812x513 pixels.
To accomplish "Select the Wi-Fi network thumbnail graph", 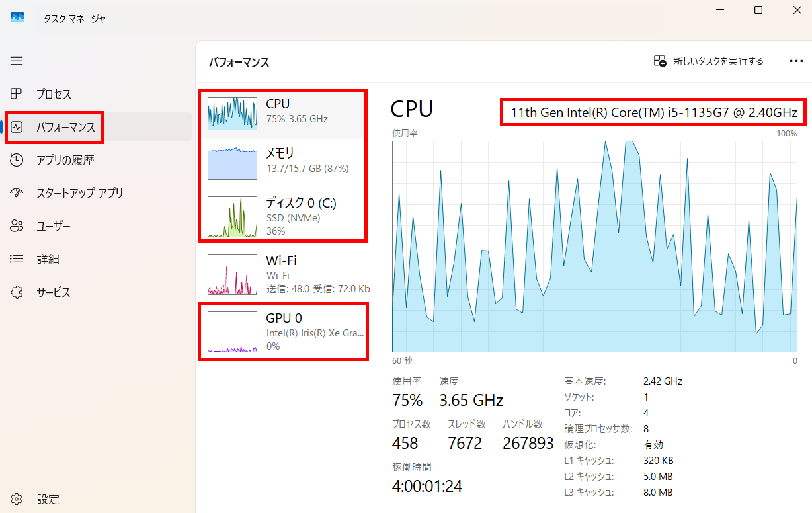I will coord(232,274).
